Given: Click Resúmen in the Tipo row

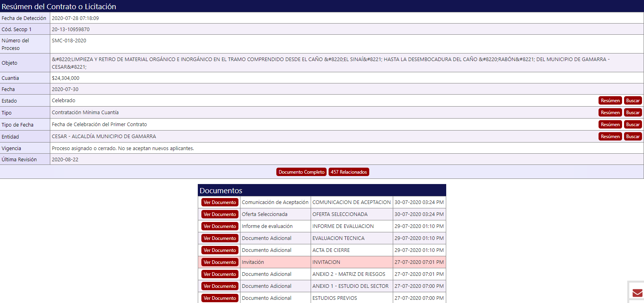Looking at the screenshot, I should [x=610, y=113].
